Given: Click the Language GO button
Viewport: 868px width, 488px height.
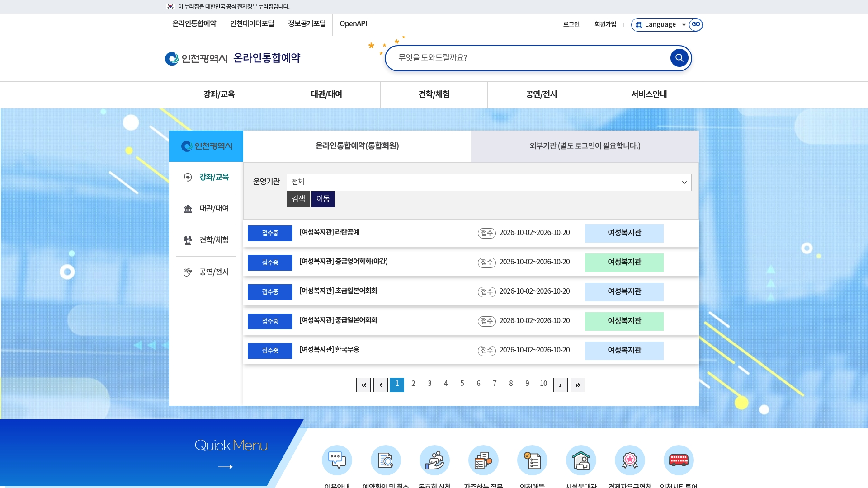Looking at the screenshot, I should click(x=696, y=24).
